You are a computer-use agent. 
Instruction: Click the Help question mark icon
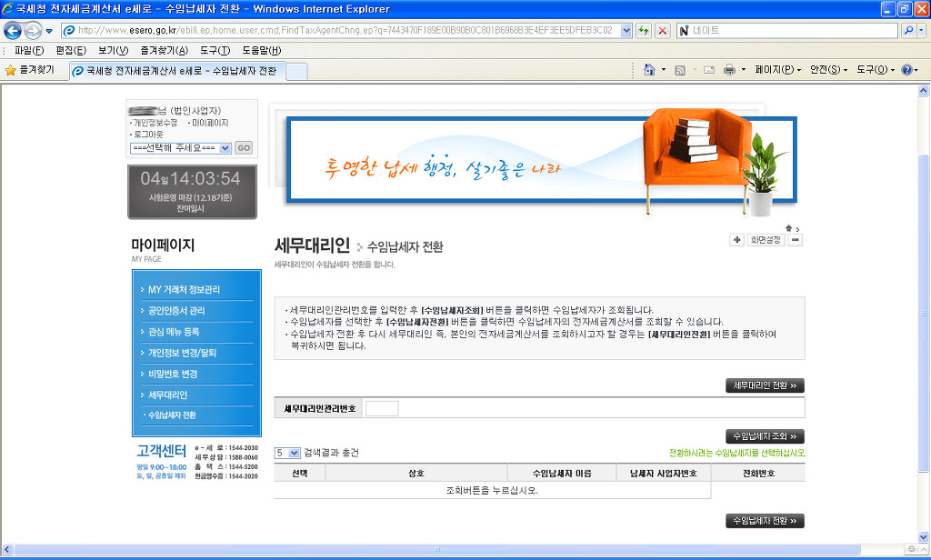pos(906,70)
